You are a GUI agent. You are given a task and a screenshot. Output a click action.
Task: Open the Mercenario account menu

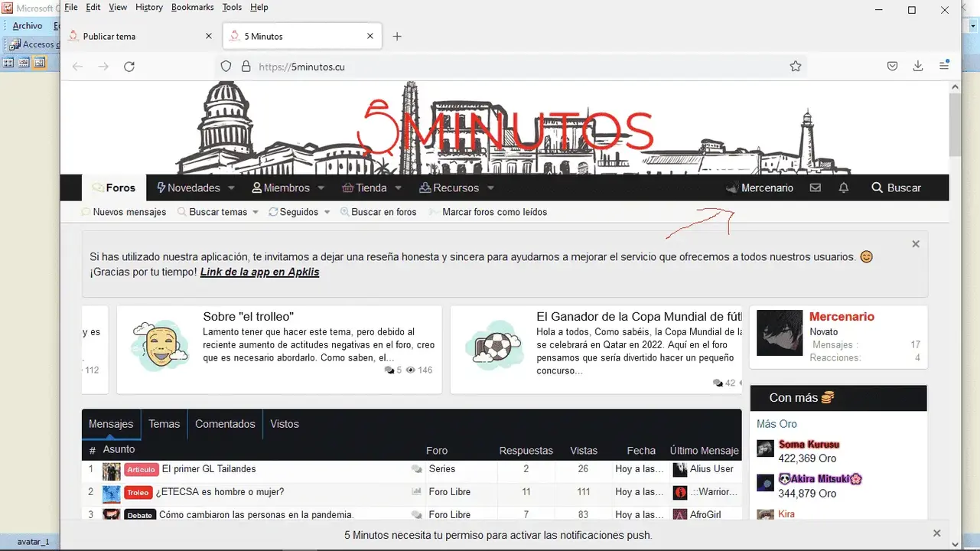coord(760,187)
